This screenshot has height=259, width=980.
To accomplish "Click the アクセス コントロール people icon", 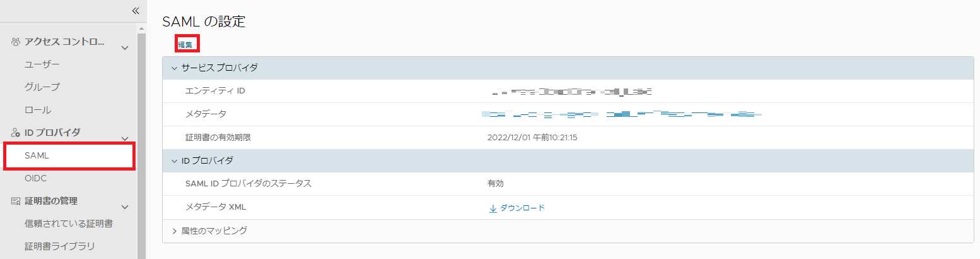I will point(16,42).
